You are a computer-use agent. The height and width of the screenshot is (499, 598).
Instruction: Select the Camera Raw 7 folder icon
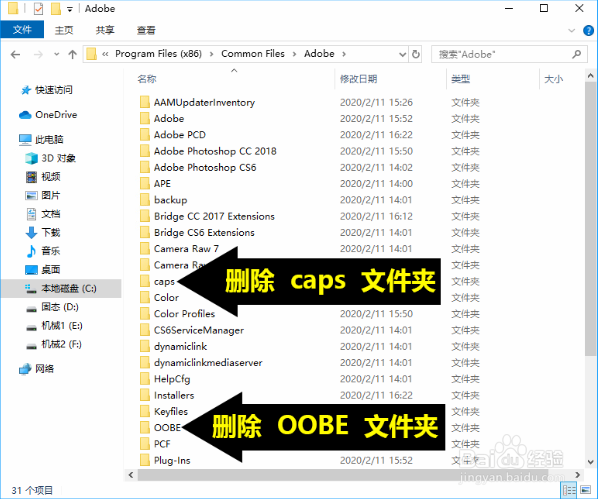click(145, 249)
